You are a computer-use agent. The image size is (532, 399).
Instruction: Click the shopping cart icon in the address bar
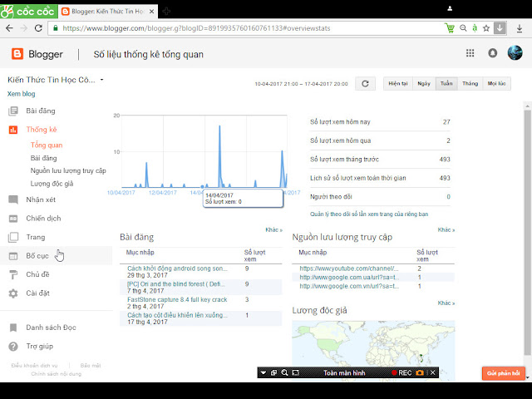coord(450,28)
